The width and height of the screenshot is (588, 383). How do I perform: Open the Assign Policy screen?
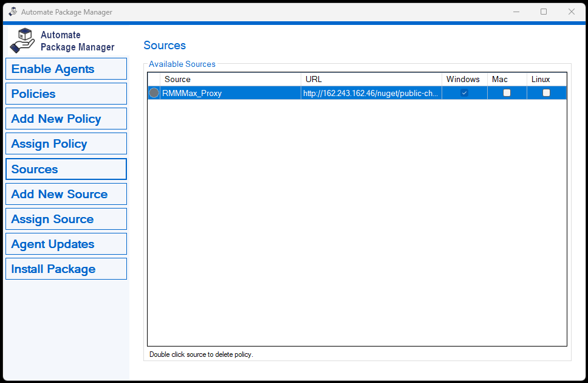(x=66, y=143)
